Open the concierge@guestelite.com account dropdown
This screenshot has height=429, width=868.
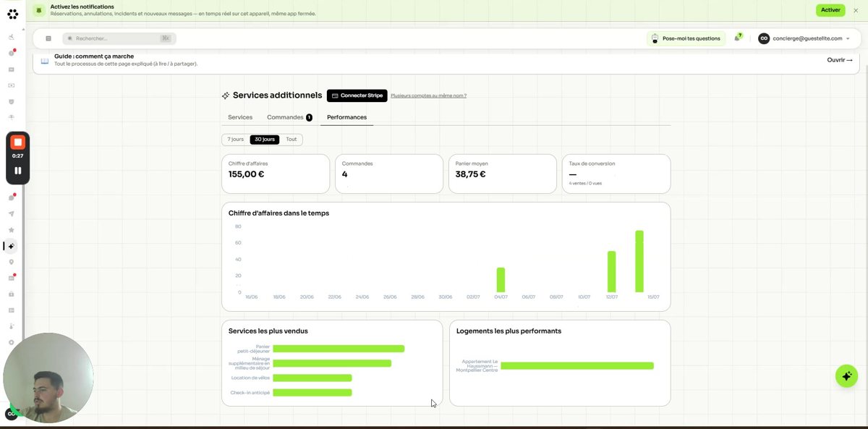804,38
